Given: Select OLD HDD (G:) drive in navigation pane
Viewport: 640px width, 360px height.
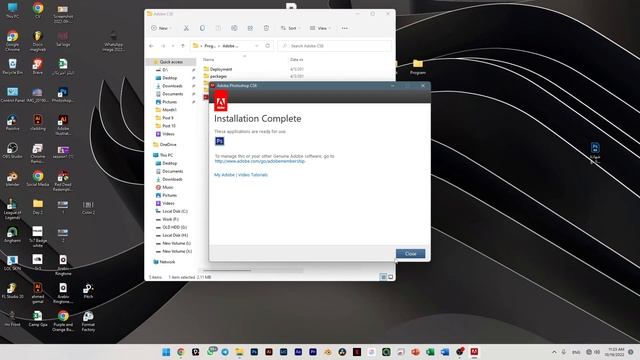Looking at the screenshot, I should click(174, 227).
